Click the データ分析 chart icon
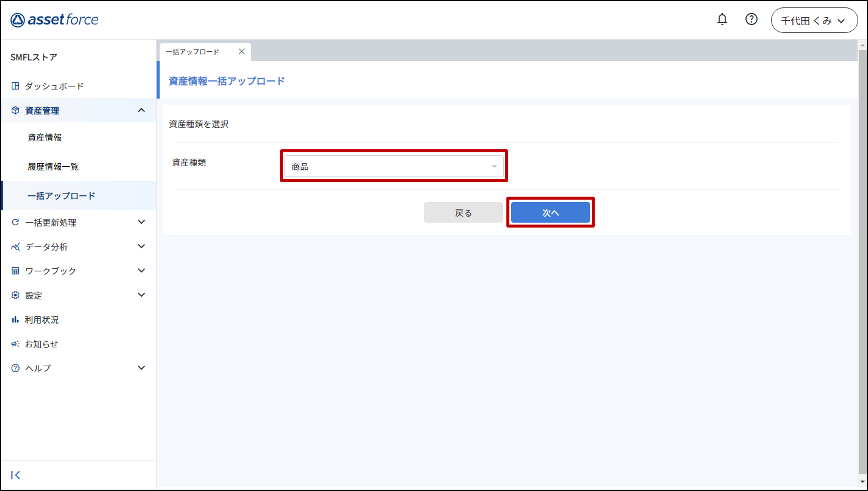 (15, 246)
